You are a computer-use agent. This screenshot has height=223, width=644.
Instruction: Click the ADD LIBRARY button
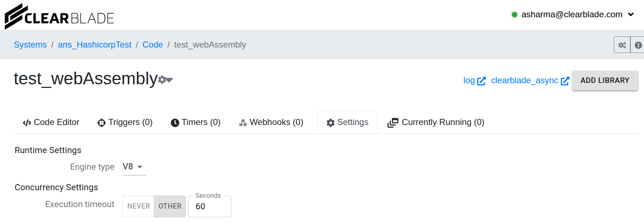point(605,80)
